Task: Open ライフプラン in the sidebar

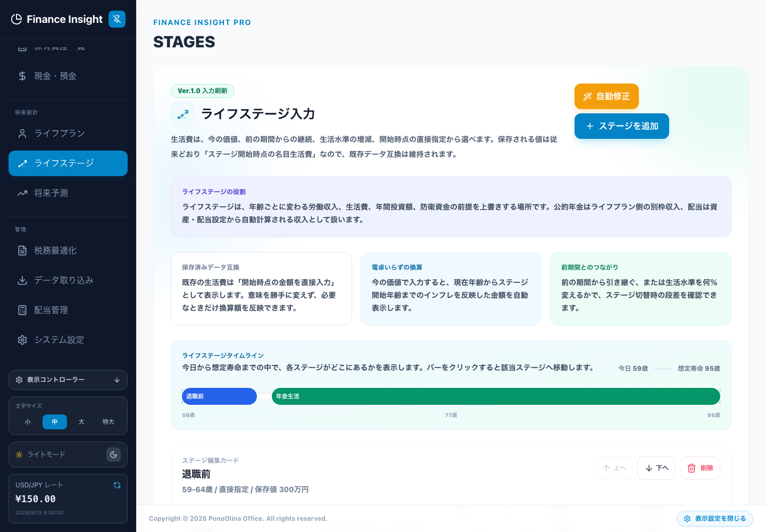Action: 68,134
